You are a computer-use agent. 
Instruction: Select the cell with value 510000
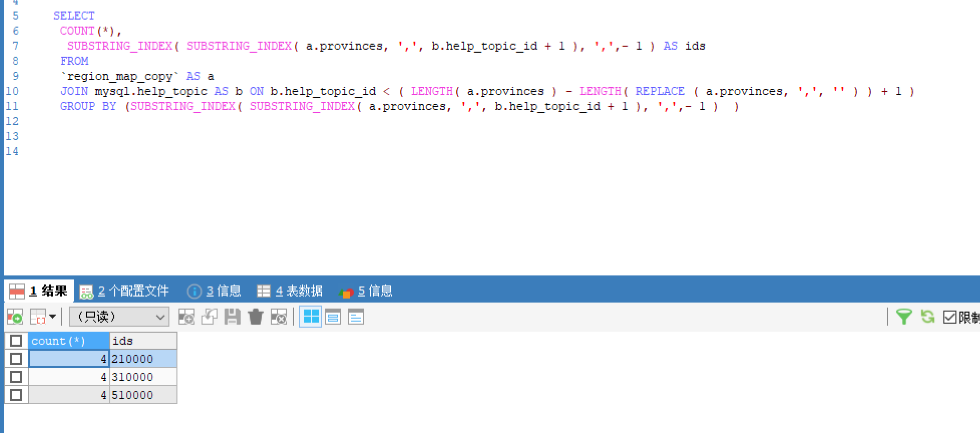coord(143,395)
